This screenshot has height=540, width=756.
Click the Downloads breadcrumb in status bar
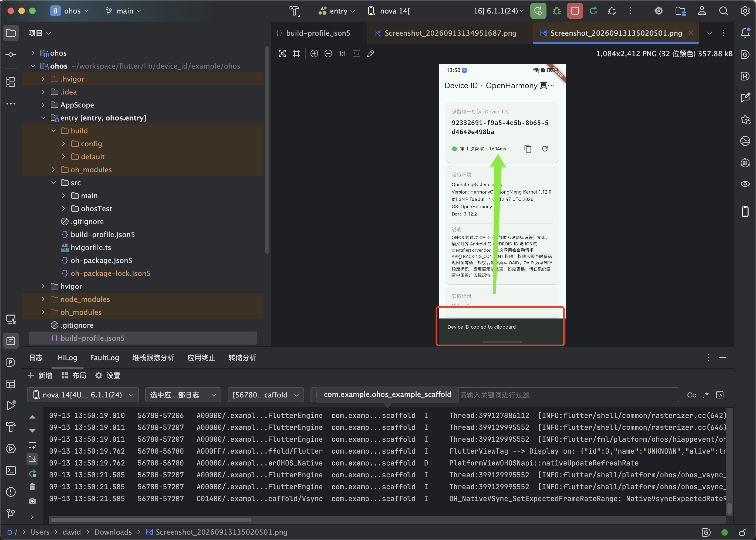click(x=113, y=532)
